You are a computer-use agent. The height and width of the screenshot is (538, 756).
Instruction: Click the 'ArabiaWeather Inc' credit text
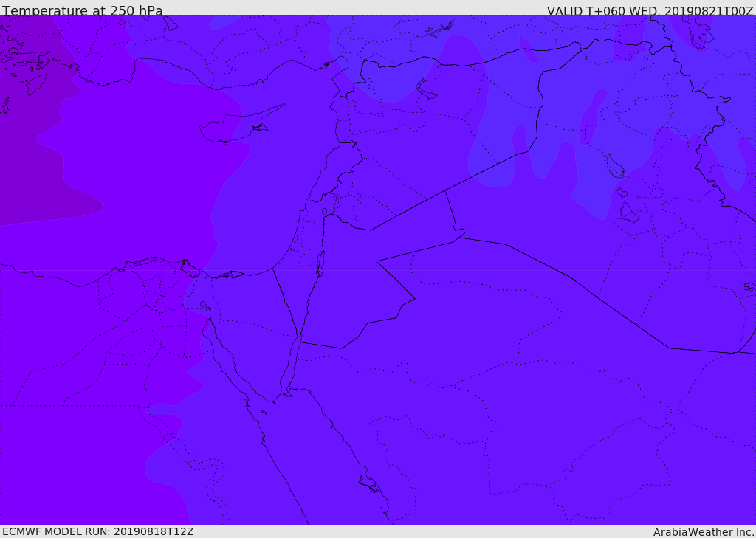[704, 532]
